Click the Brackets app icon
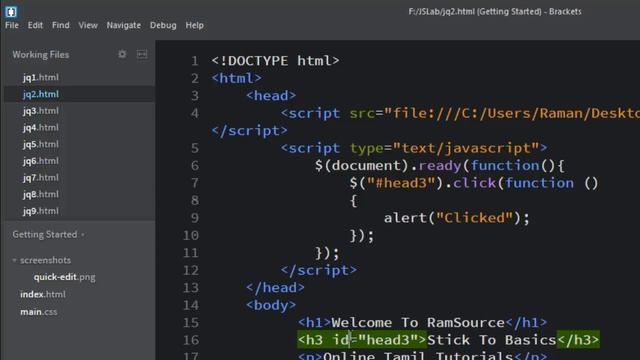640x360 pixels. 11,11
